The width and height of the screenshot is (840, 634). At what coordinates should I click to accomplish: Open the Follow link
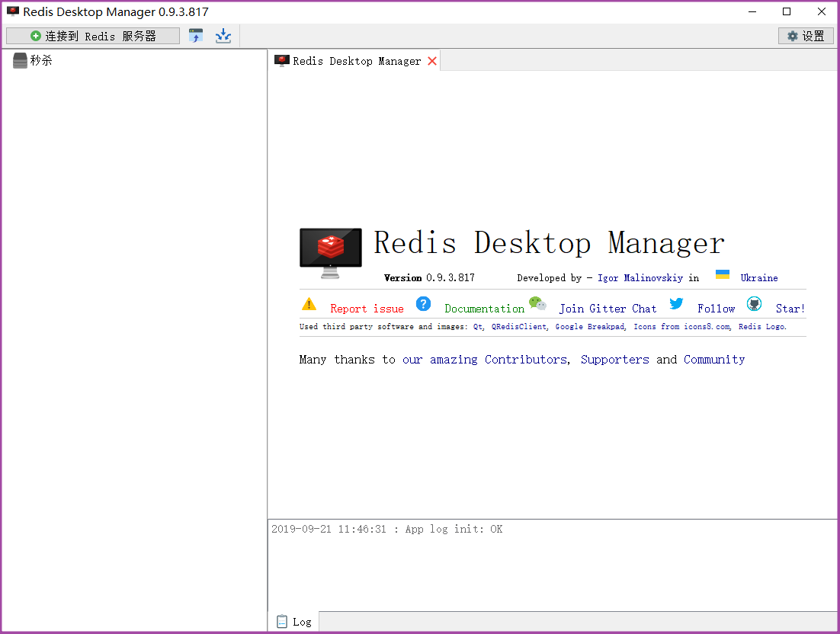(x=717, y=309)
